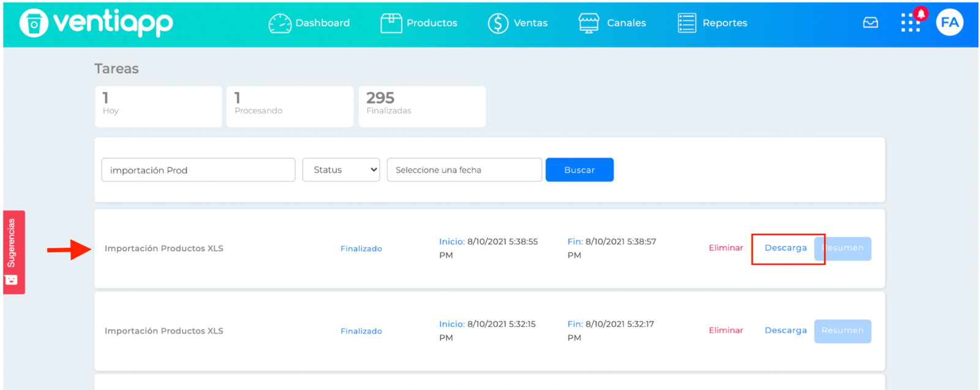The image size is (980, 390).
Task: Open the apps grid with notification bell
Action: [x=913, y=21]
